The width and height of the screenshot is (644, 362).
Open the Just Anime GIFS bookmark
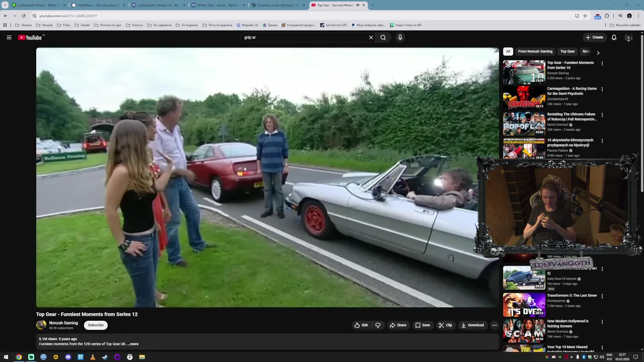point(334,25)
